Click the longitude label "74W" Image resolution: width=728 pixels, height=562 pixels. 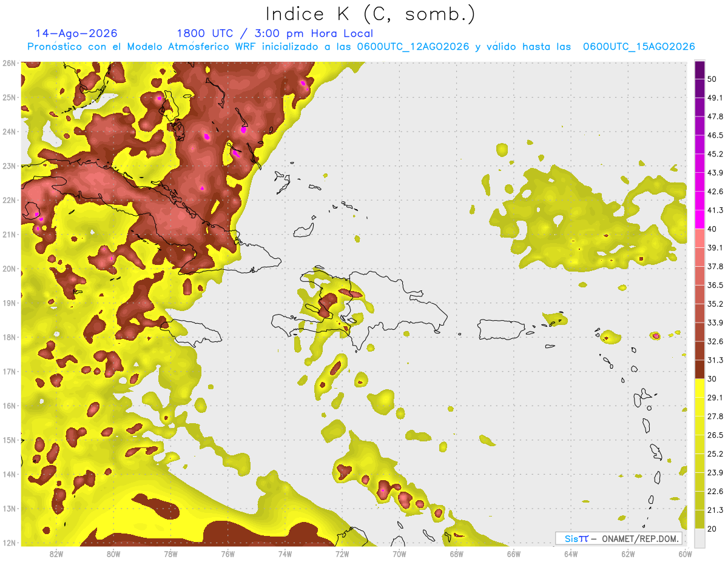tap(285, 554)
